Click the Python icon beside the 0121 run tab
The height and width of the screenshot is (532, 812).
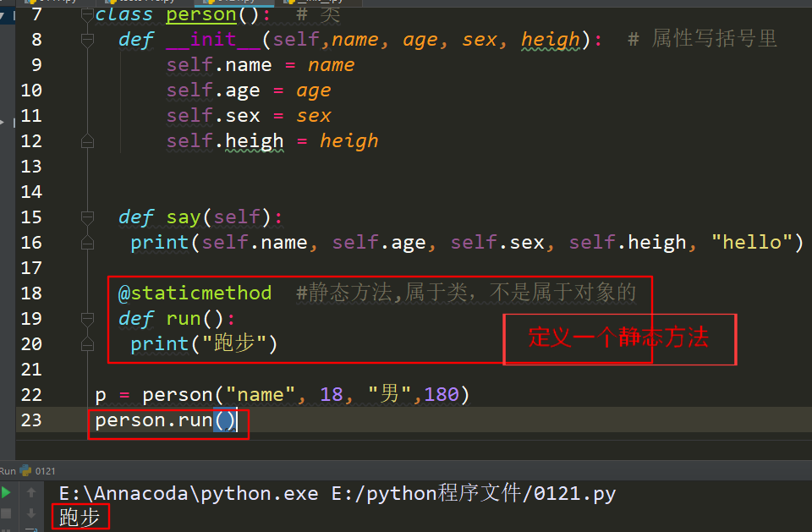(25, 470)
